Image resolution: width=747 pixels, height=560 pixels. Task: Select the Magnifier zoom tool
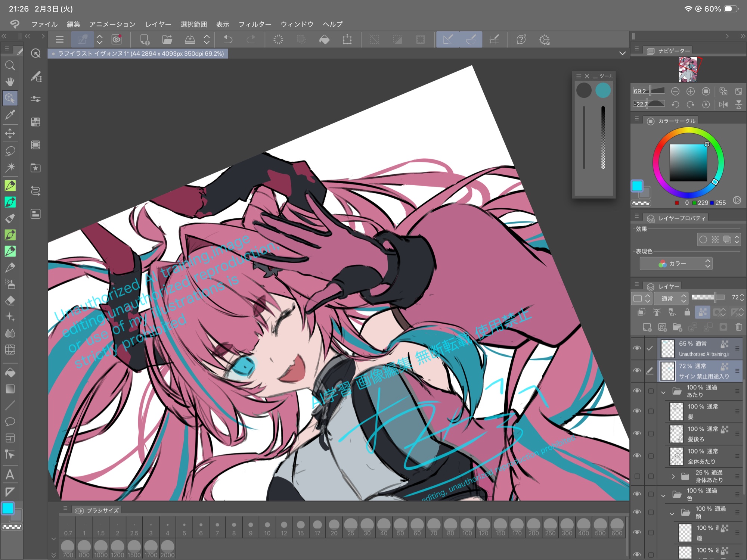click(10, 66)
